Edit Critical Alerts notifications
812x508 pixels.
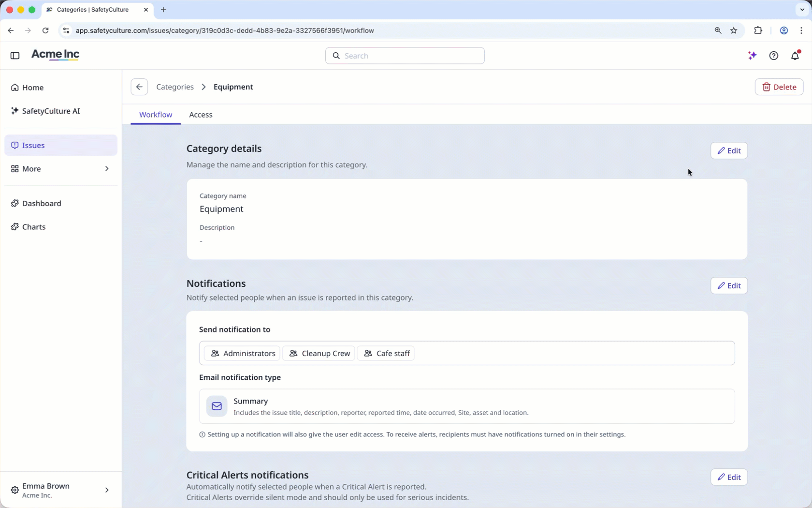click(729, 477)
